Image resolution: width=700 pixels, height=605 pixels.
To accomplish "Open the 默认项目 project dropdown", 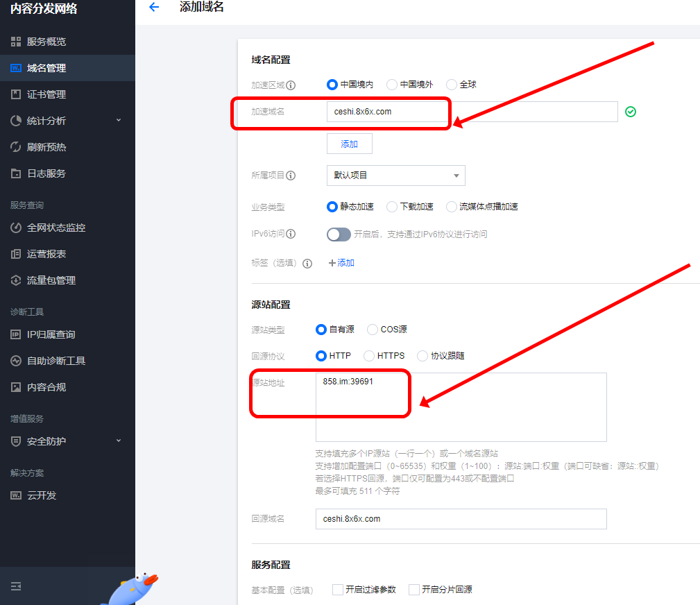I will click(x=395, y=175).
